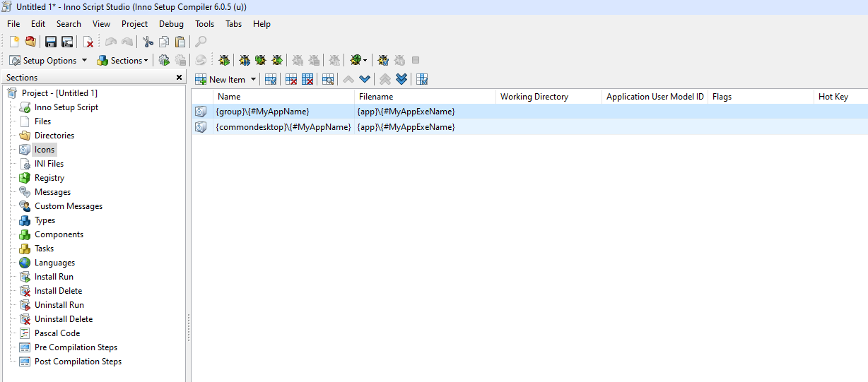
Task: Select INI Files section
Action: [49, 164]
